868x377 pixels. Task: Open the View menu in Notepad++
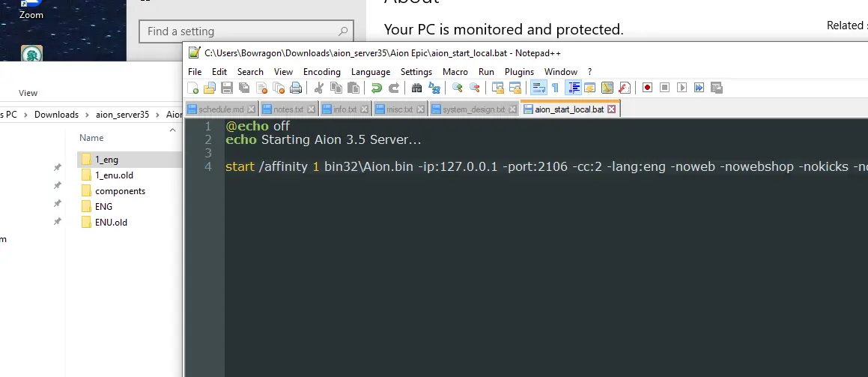click(x=283, y=72)
